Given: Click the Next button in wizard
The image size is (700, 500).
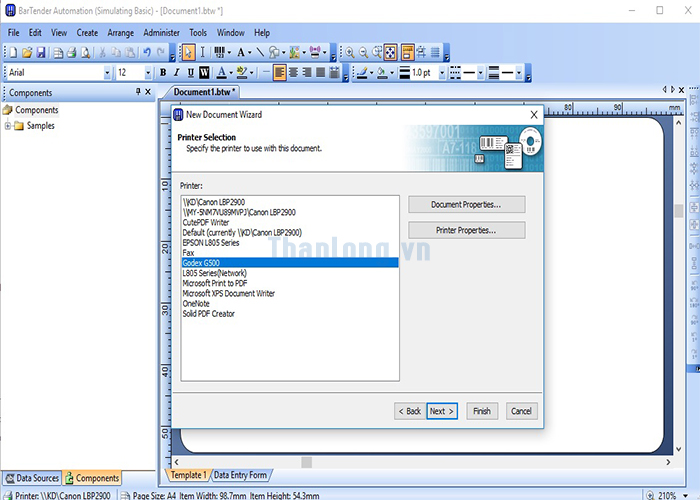Looking at the screenshot, I should pos(441,411).
